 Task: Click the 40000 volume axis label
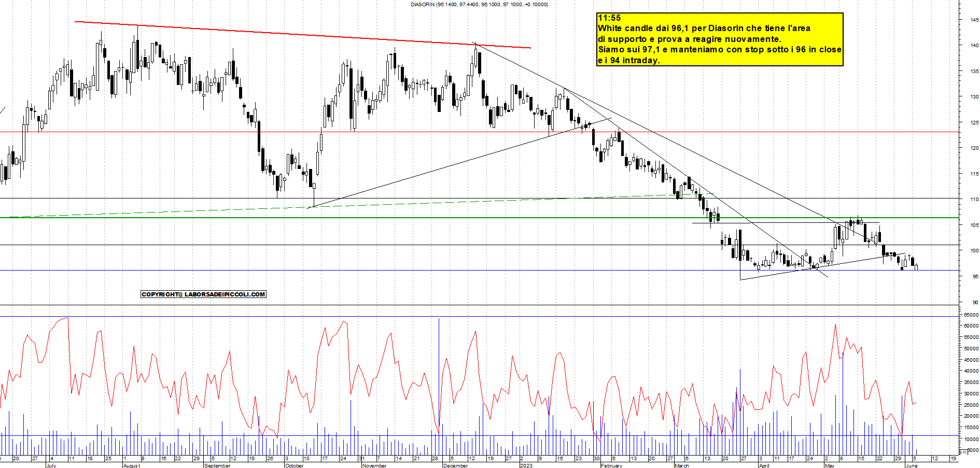click(971, 371)
